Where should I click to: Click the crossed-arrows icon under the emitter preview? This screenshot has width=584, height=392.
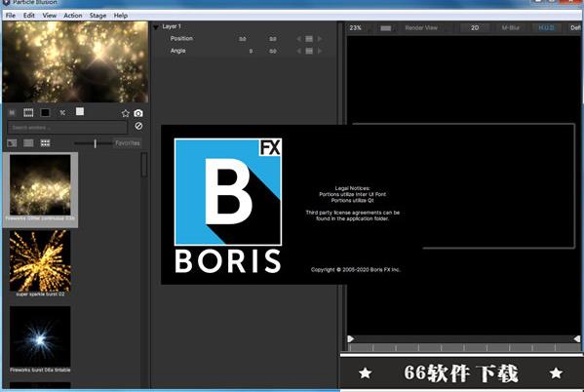(x=62, y=112)
